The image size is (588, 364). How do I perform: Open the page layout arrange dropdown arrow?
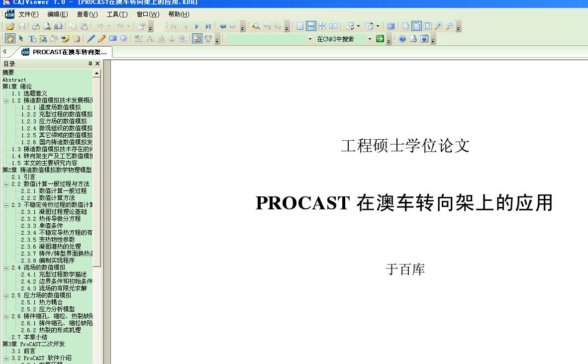point(378,26)
